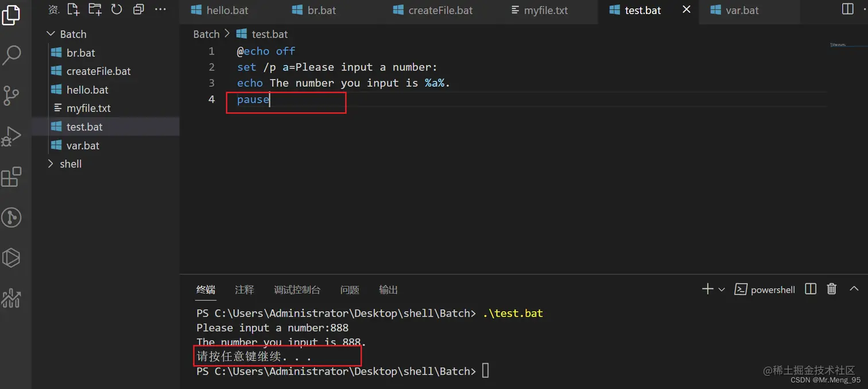Click the '.\test.bat' command in terminal
The height and width of the screenshot is (389, 868).
tap(513, 314)
